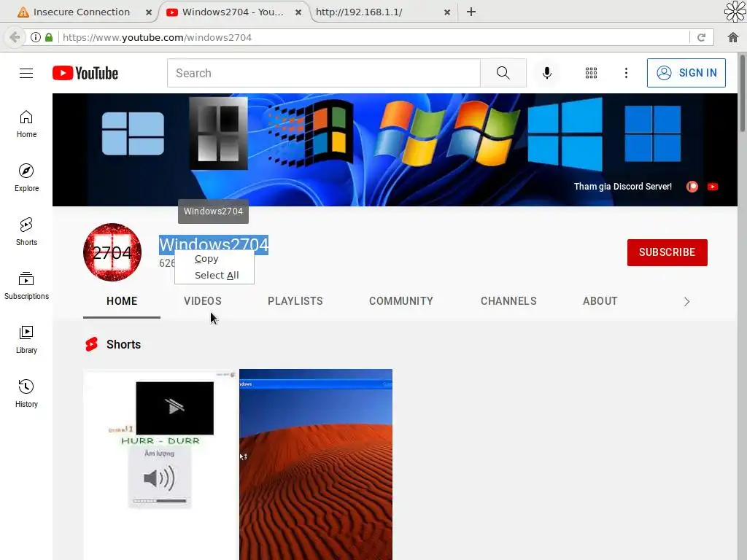Close the Insecure Connection tab
The image size is (747, 560).
[149, 12]
